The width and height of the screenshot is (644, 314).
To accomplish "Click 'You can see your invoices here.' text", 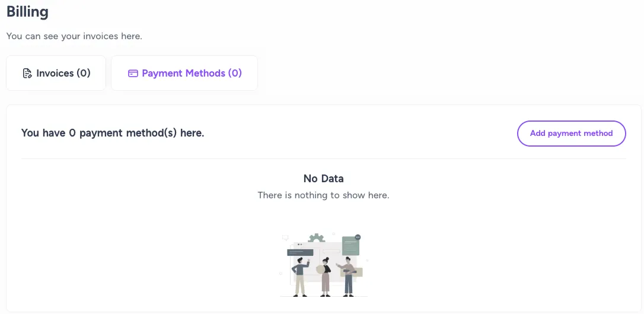I will (74, 36).
